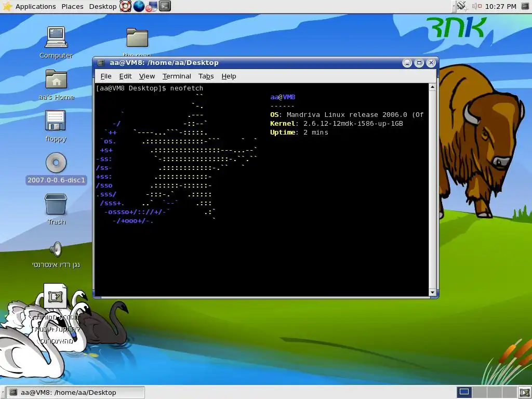The width and height of the screenshot is (532, 399).
Task: Select the folder icon behind terminal title
Action: (137, 37)
